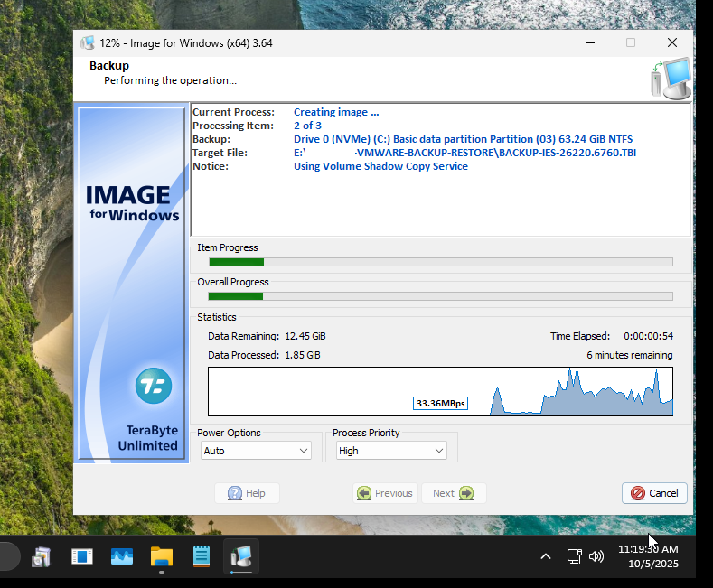
Task: Click the Previous button
Action: 385,493
